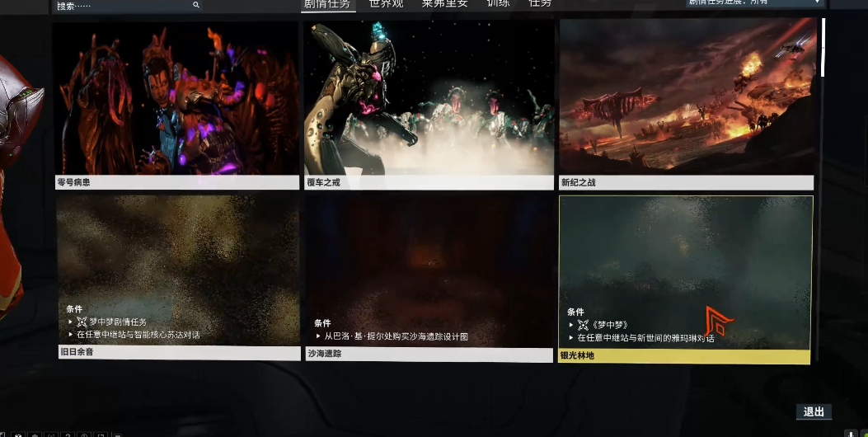The height and width of the screenshot is (437, 868).
Task: Go to the 任务 tab
Action: (x=540, y=4)
